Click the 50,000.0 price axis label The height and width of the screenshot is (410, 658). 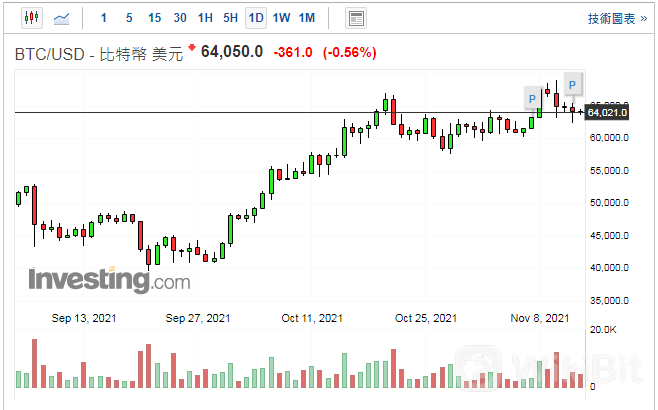pyautogui.click(x=609, y=203)
